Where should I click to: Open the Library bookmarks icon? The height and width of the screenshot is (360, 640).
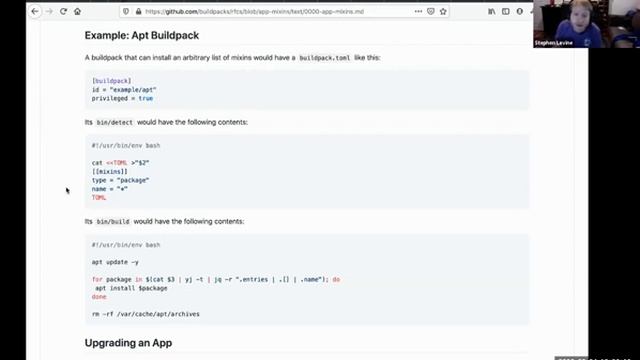click(491, 11)
